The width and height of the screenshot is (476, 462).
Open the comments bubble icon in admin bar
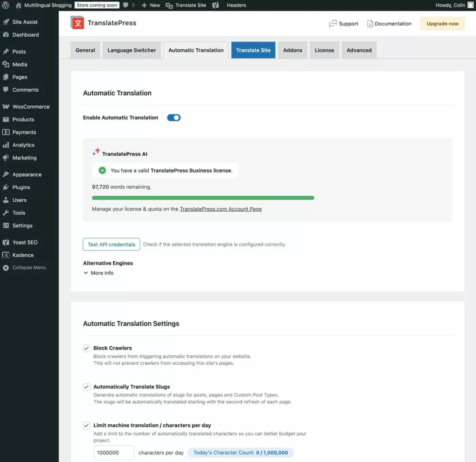click(x=126, y=5)
